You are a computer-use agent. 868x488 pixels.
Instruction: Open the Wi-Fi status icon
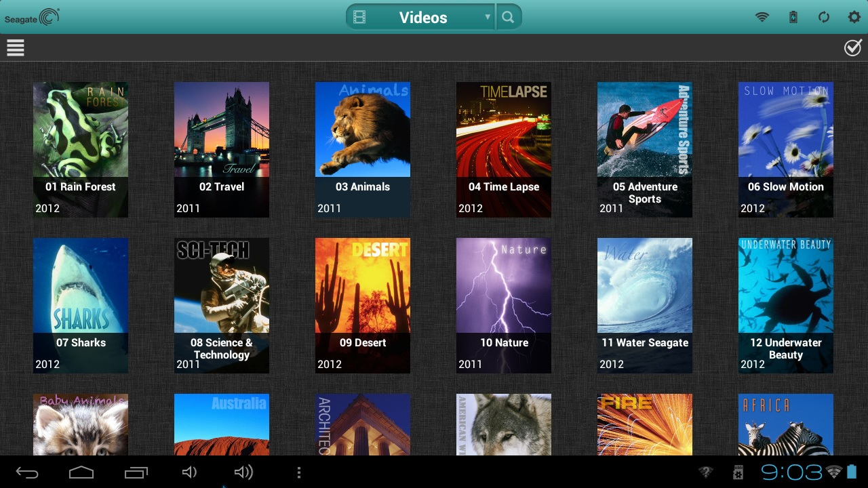(x=762, y=18)
